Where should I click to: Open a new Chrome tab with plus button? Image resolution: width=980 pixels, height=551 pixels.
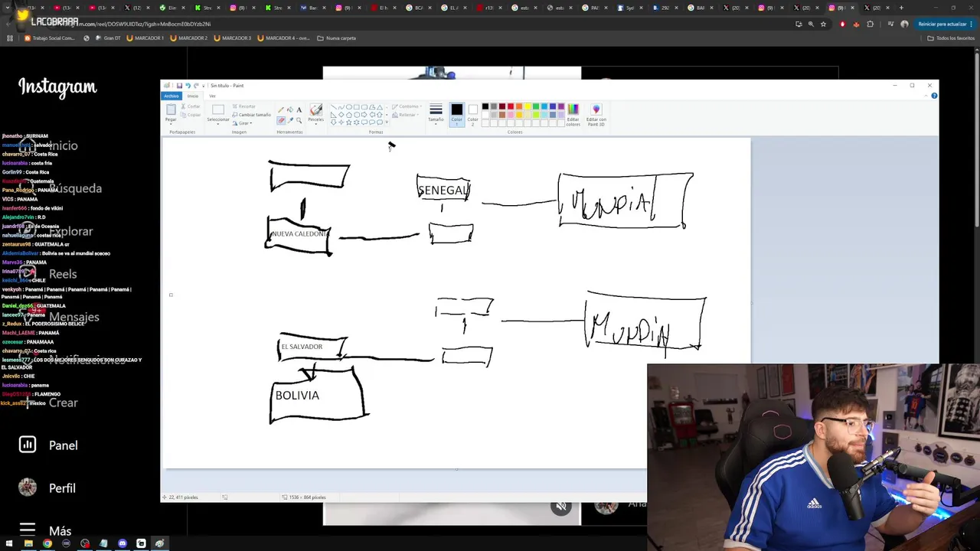(x=901, y=8)
